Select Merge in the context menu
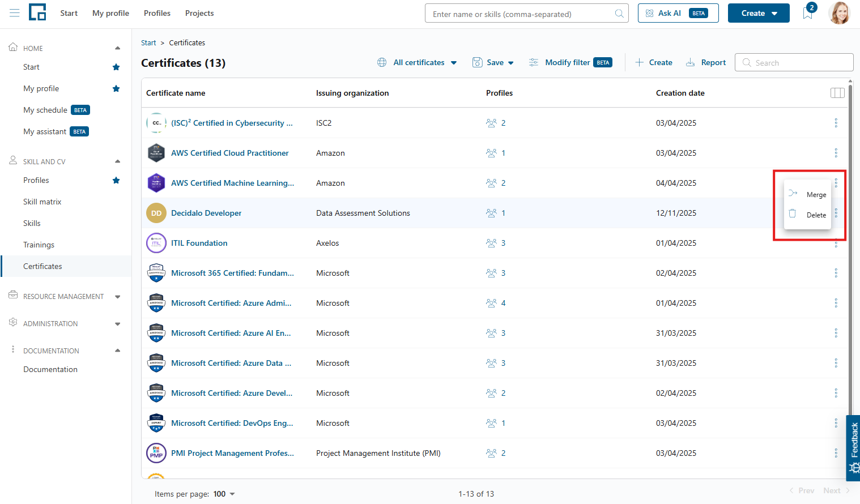The image size is (860, 504). click(807, 194)
